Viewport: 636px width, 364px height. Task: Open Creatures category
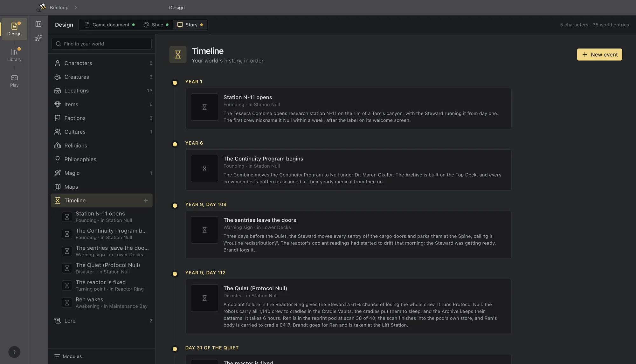click(x=102, y=77)
